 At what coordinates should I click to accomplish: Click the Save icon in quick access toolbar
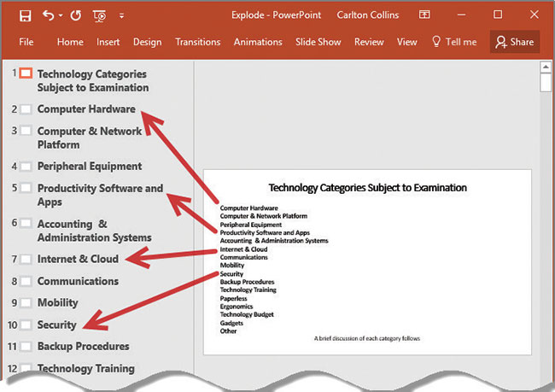point(25,15)
